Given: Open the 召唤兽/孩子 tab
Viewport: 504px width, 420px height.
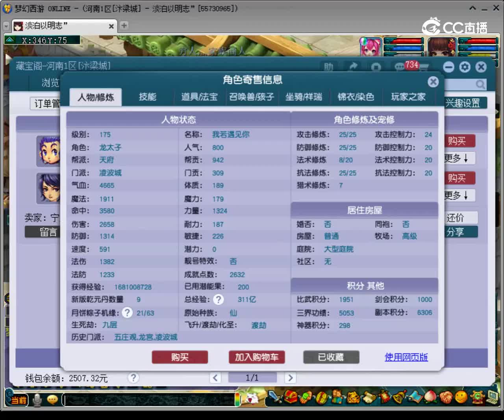Looking at the screenshot, I should click(252, 97).
